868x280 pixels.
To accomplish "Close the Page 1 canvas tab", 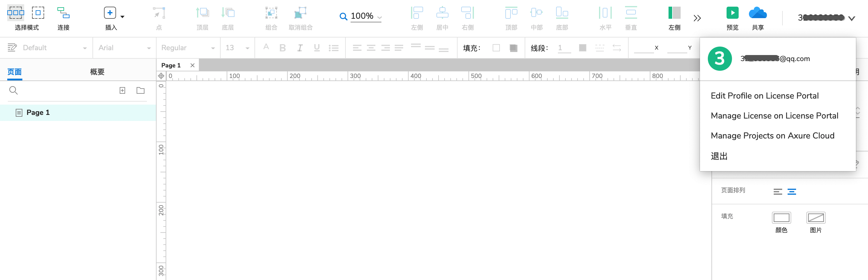I will pyautogui.click(x=193, y=65).
